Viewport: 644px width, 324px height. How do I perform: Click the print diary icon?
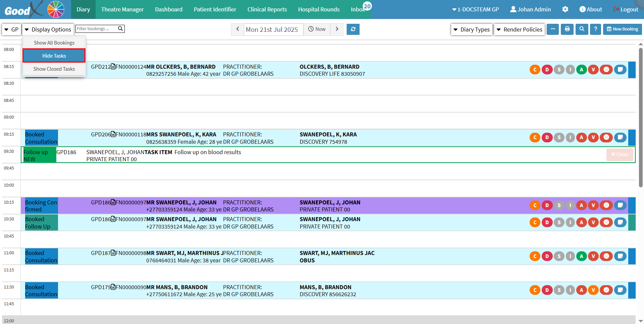(x=567, y=29)
